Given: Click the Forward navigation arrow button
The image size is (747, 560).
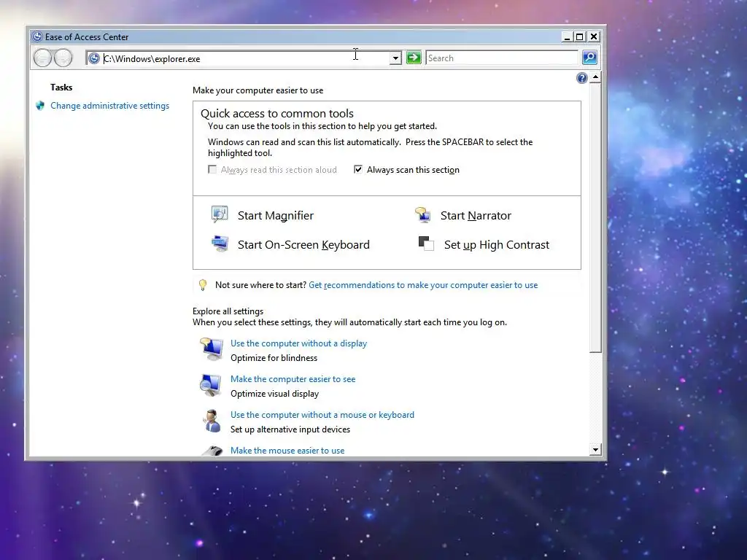Looking at the screenshot, I should tap(63, 58).
